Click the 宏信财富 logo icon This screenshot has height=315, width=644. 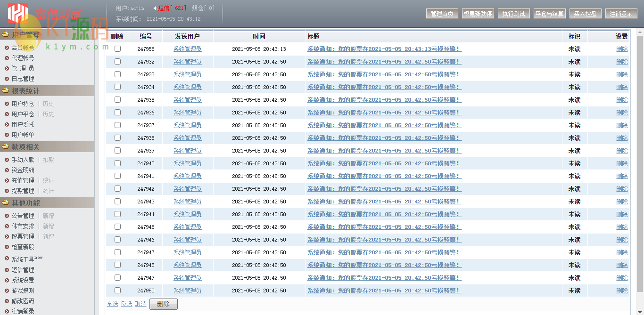pos(18,14)
